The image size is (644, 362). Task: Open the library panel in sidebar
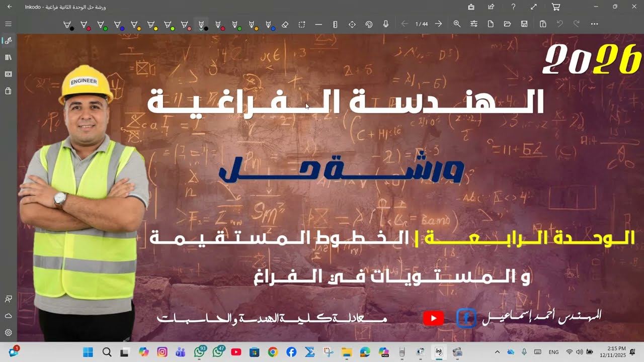(8, 57)
